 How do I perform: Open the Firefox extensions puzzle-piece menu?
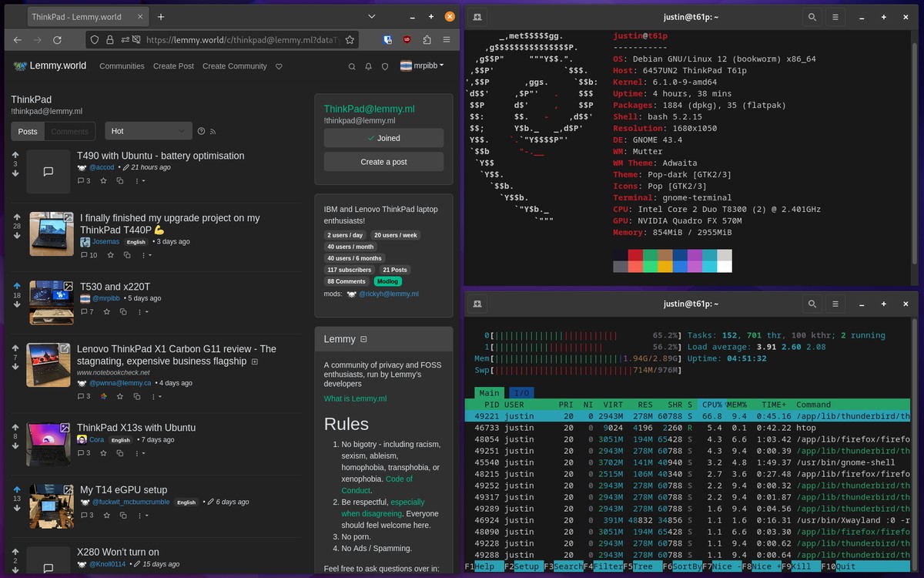pos(427,40)
